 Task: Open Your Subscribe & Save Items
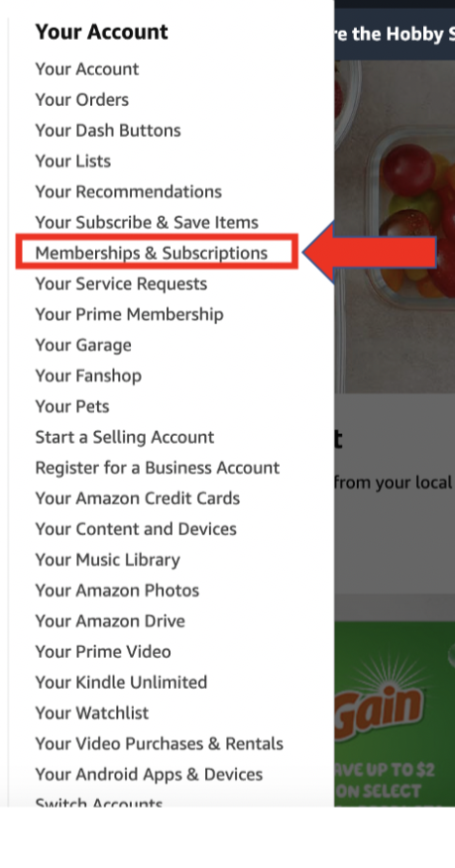pyautogui.click(x=147, y=223)
